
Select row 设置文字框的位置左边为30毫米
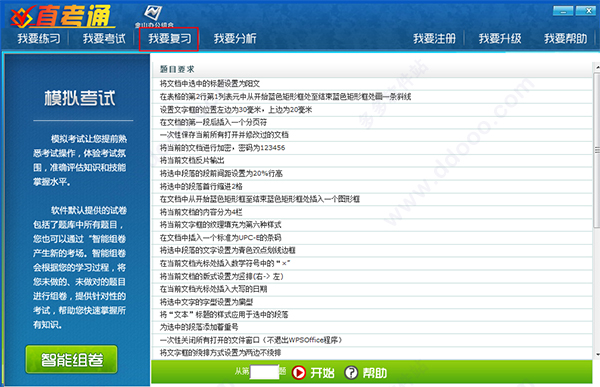coord(372,109)
